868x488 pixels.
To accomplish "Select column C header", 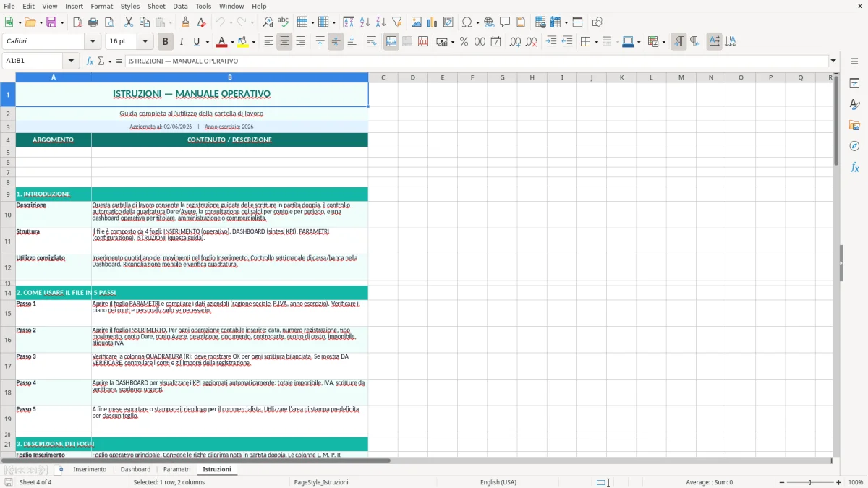I will point(383,77).
